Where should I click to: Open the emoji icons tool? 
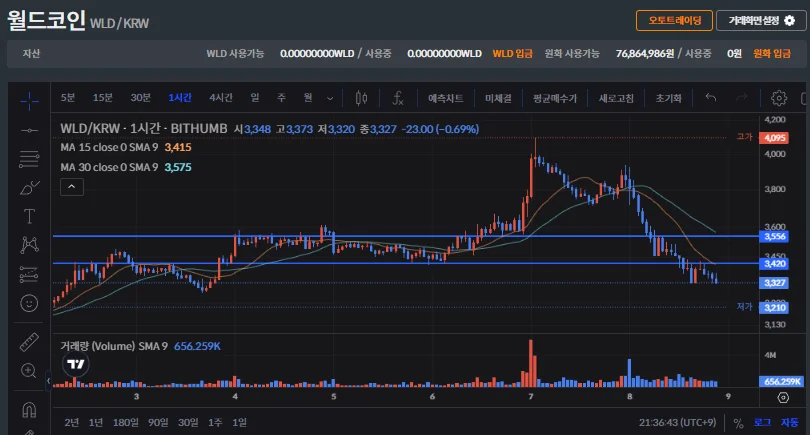point(29,303)
